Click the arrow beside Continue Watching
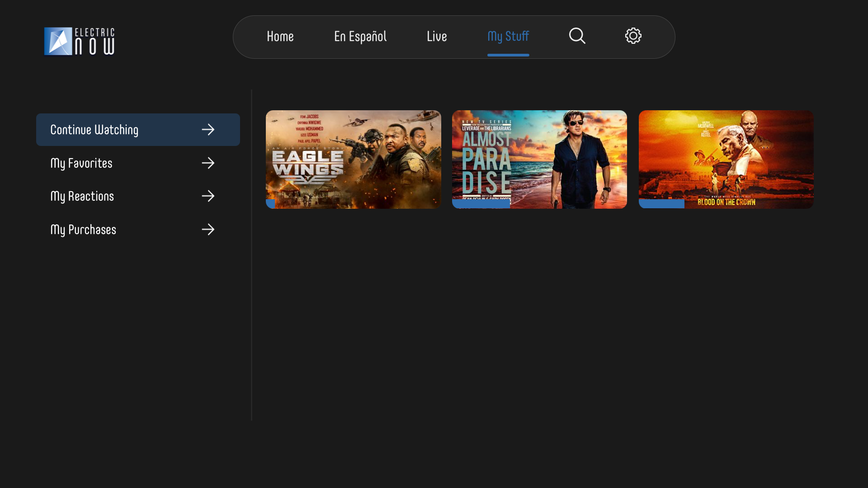This screenshot has height=488, width=868. pyautogui.click(x=208, y=130)
